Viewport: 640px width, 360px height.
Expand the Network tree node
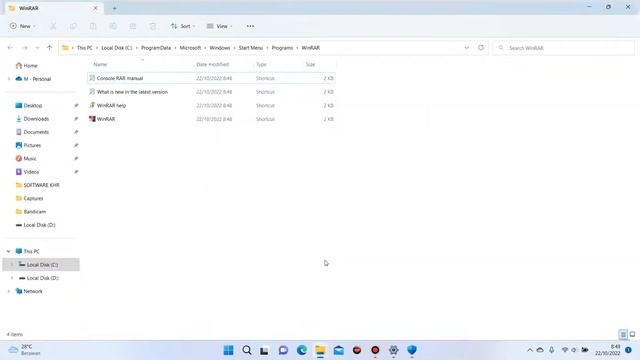9,291
